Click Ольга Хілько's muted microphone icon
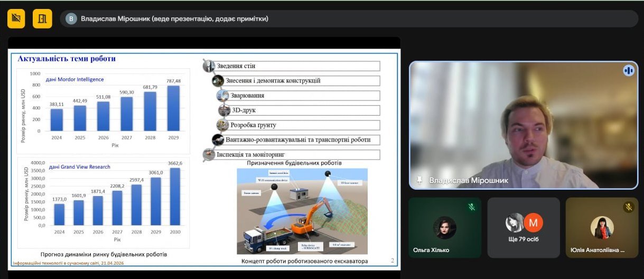This screenshot has height=279, width=644. 472,207
